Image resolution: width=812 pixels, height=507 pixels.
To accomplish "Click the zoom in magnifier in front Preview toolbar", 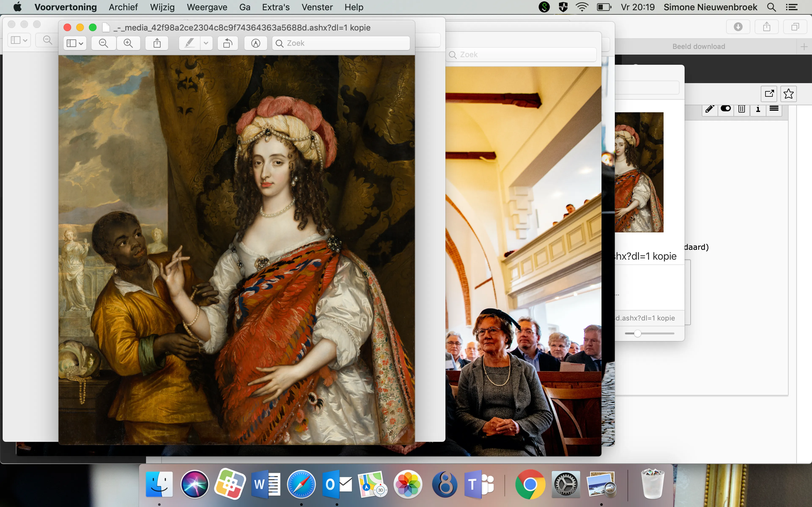I will (128, 43).
